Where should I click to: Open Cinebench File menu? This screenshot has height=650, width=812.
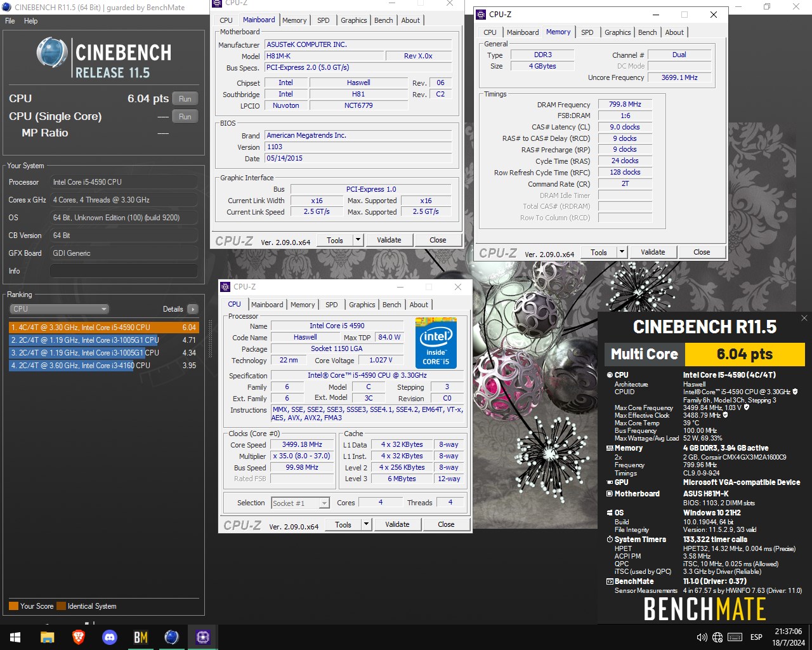click(10, 21)
